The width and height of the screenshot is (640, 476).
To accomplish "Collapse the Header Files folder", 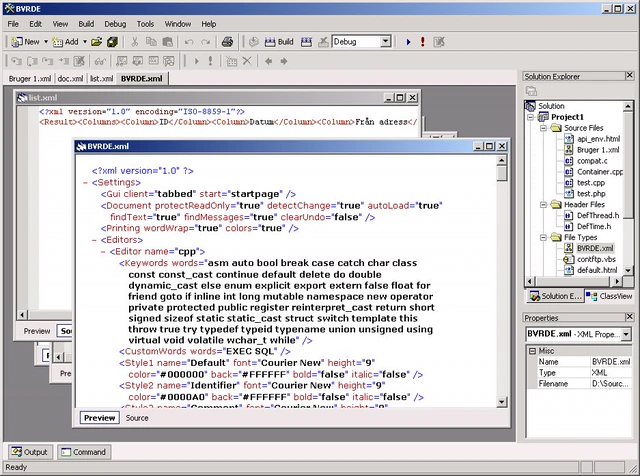I will tap(544, 205).
